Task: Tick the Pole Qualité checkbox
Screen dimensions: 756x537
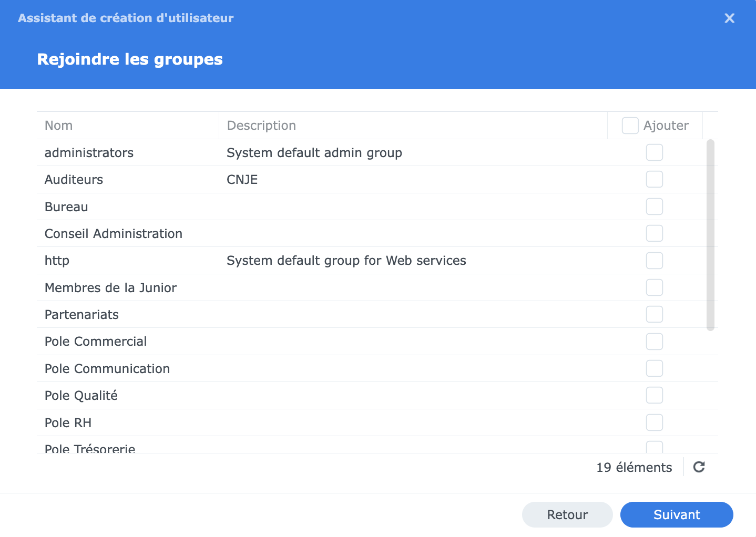Action: click(655, 395)
